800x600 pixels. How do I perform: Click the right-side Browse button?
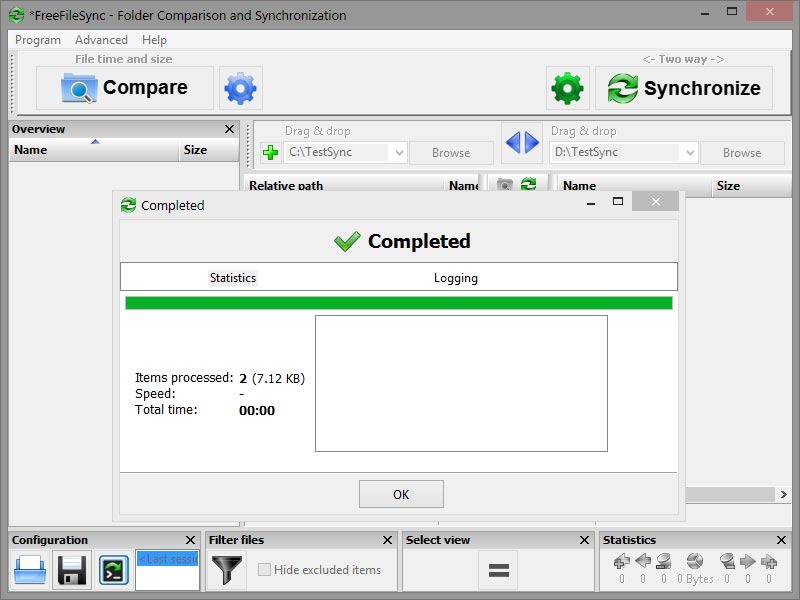(x=741, y=153)
